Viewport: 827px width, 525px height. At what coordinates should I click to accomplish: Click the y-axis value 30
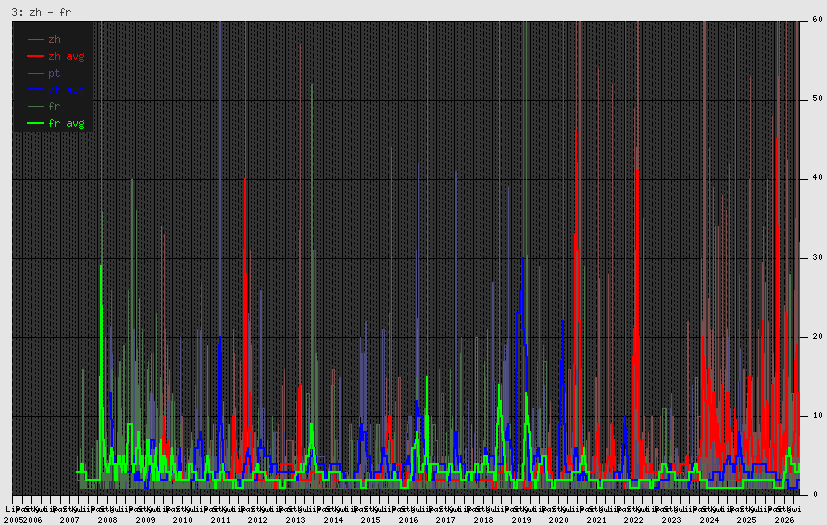point(817,257)
